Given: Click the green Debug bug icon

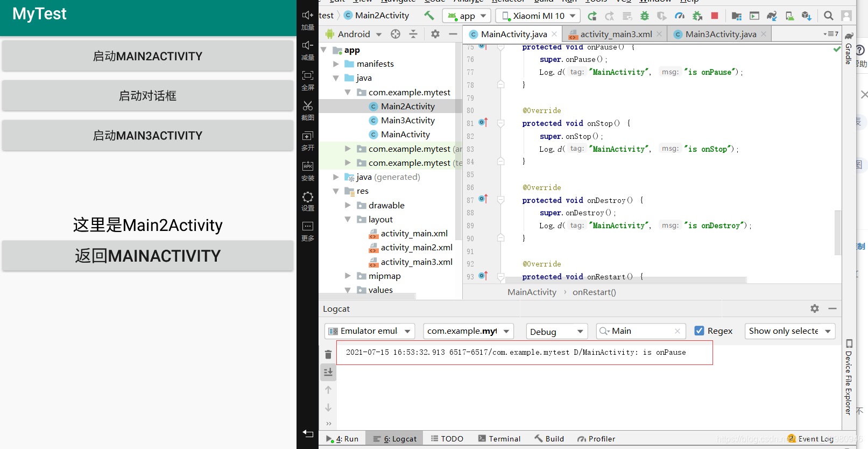Looking at the screenshot, I should pyautogui.click(x=645, y=16).
